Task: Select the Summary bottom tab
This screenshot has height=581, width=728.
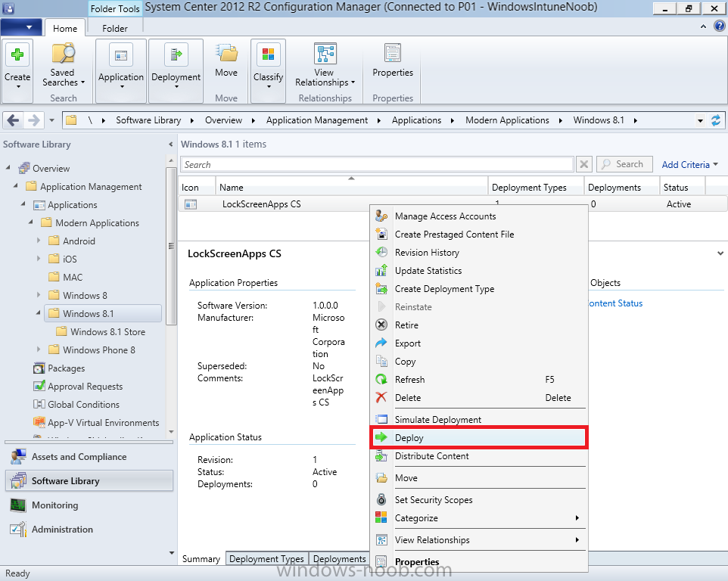Action: [x=201, y=559]
